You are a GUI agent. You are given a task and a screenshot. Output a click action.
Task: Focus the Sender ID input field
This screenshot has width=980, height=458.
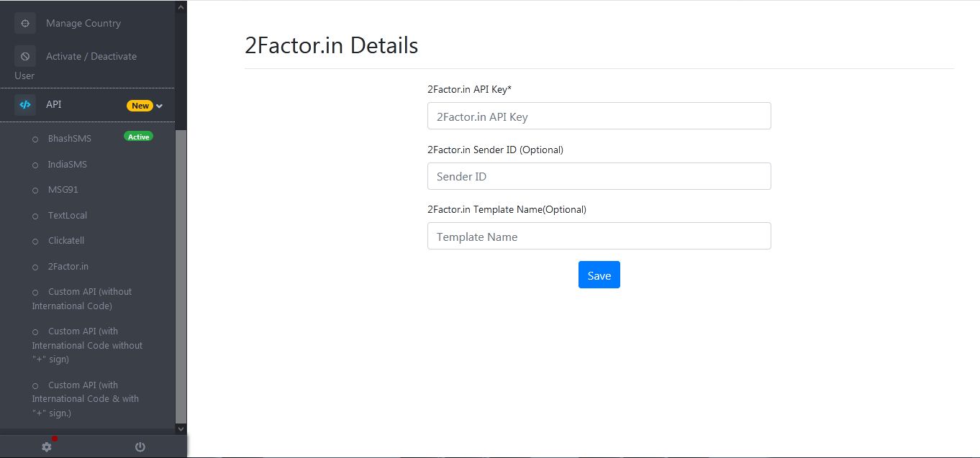coord(599,176)
